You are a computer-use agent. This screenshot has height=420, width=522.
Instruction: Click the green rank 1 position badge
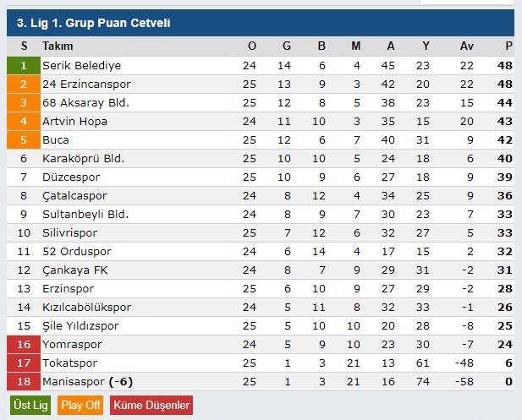(24, 66)
